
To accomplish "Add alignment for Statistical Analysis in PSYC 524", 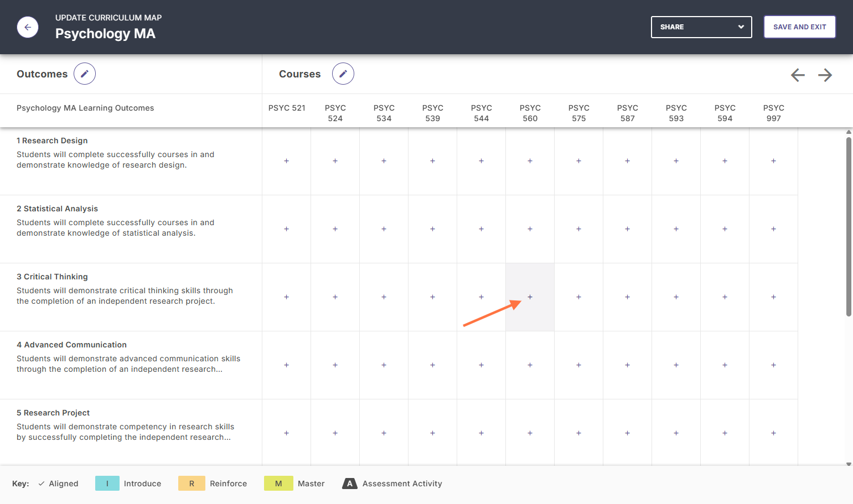I will click(x=335, y=229).
